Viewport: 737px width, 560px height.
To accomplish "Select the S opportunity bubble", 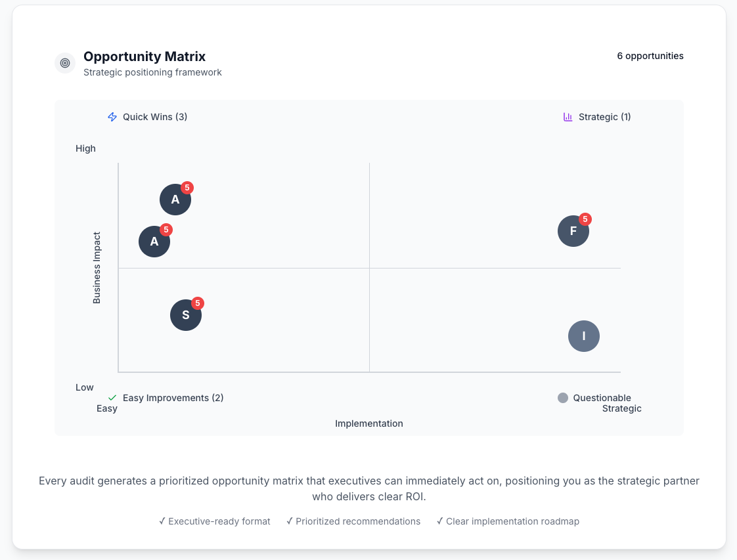I will pos(185,315).
